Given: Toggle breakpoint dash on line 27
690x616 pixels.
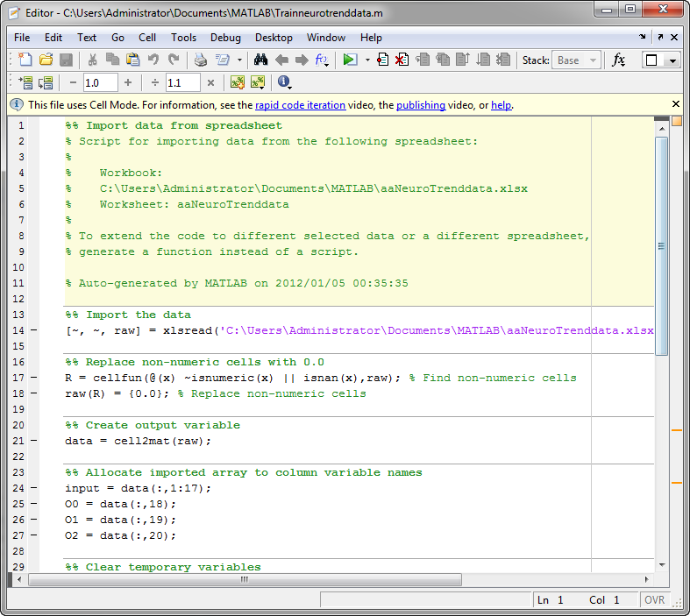Looking at the screenshot, I should pos(34,535).
